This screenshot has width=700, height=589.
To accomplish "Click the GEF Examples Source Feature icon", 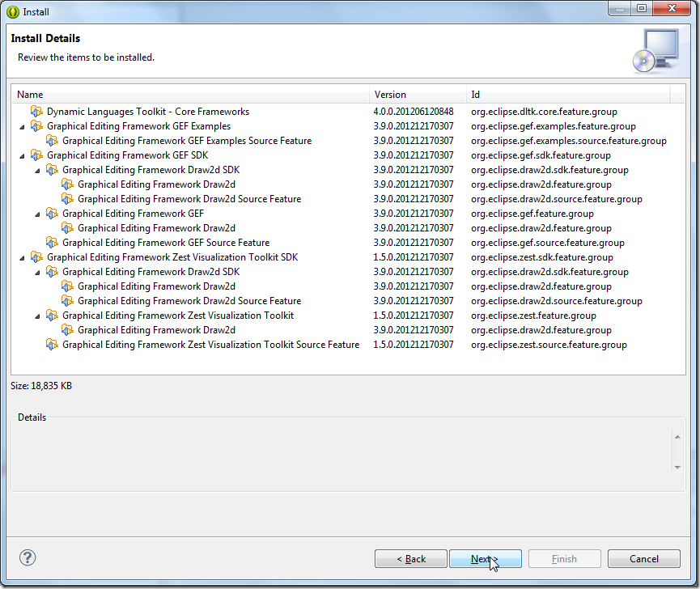I will coord(53,141).
